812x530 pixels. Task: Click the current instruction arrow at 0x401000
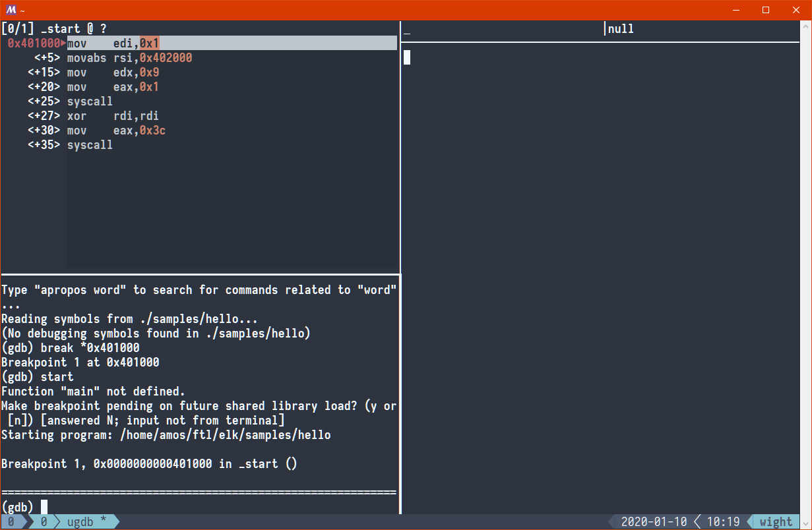[x=63, y=44]
